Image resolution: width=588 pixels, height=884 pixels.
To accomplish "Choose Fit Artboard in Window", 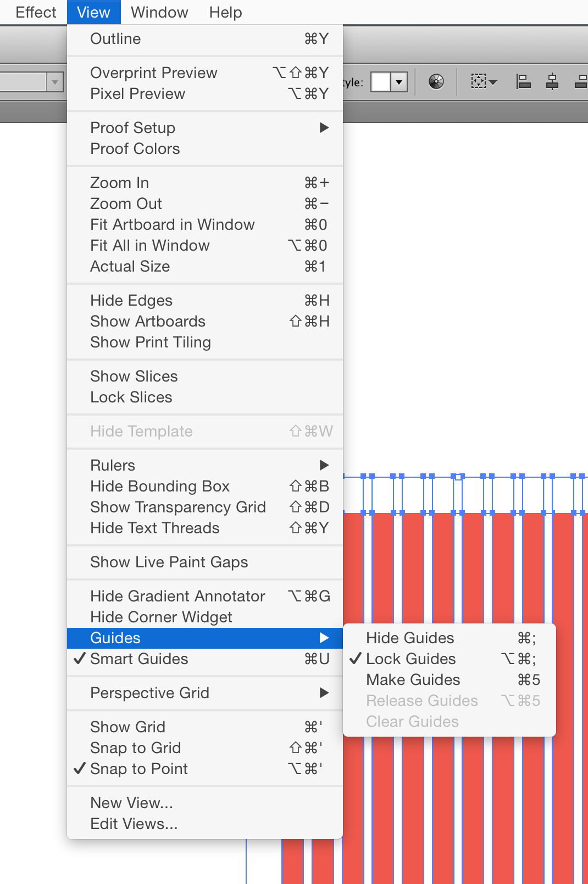I will point(173,224).
